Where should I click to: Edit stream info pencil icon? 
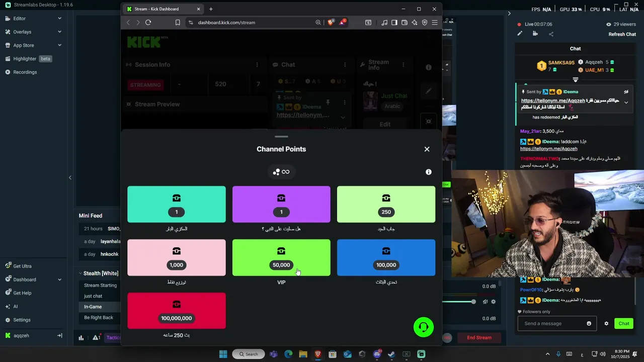520,34
